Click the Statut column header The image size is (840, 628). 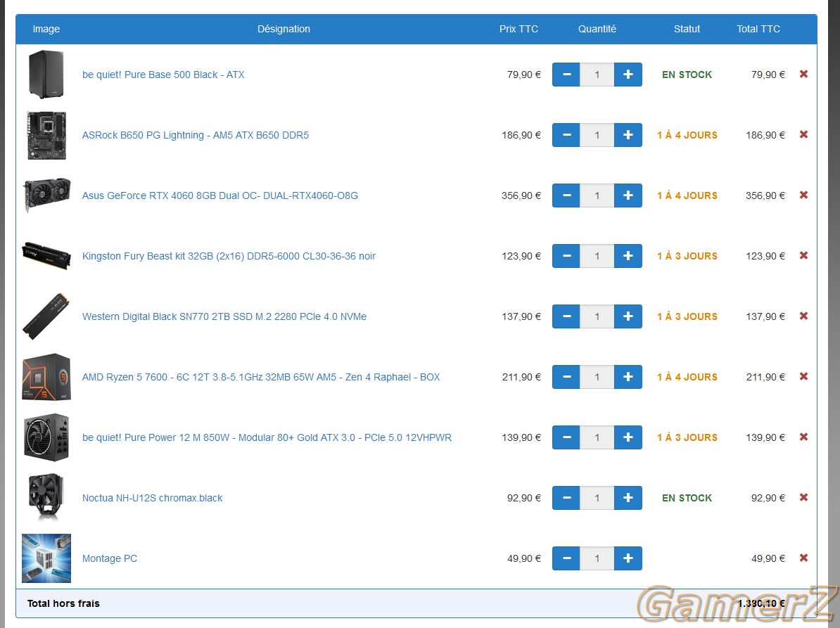click(687, 29)
